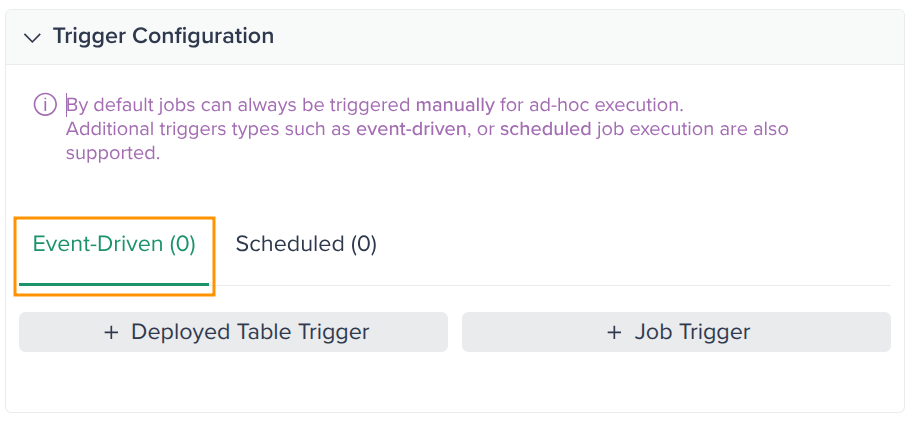The image size is (915, 427).
Task: Click the word "supported." ending the note
Action: tap(113, 154)
